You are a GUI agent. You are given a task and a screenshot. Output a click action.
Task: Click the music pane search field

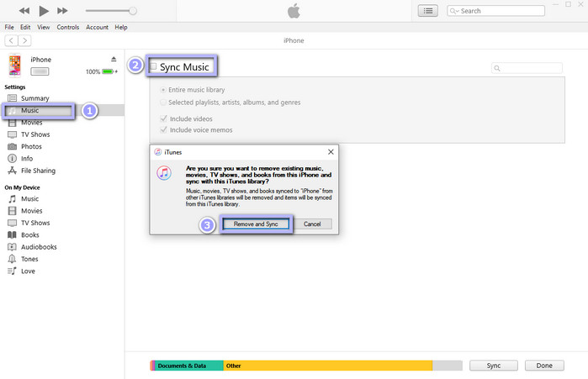coord(527,68)
